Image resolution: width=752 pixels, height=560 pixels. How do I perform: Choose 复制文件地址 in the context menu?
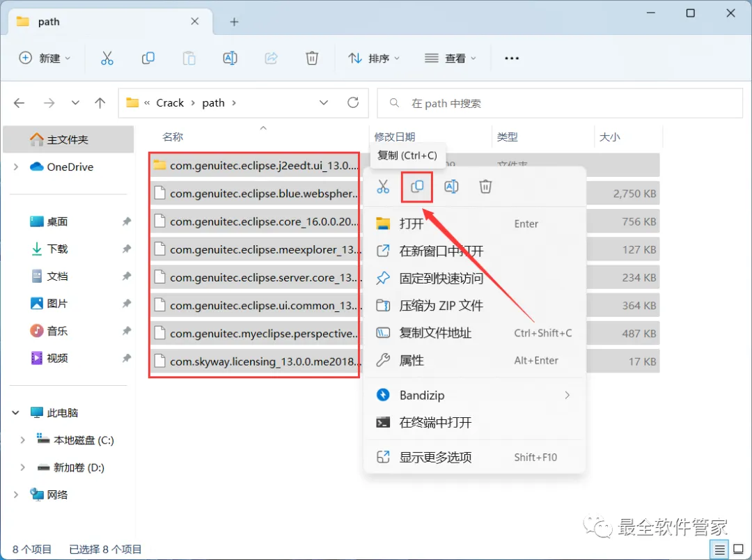475,333
